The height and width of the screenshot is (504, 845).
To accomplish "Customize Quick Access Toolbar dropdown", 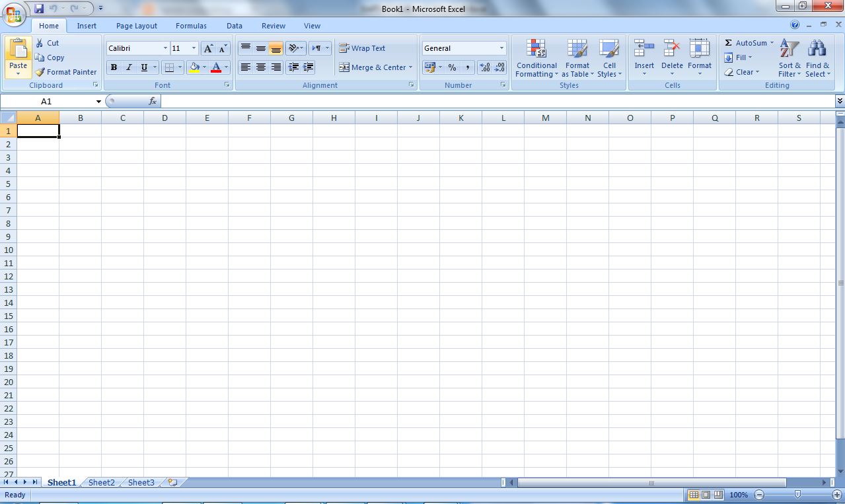I will click(x=100, y=9).
